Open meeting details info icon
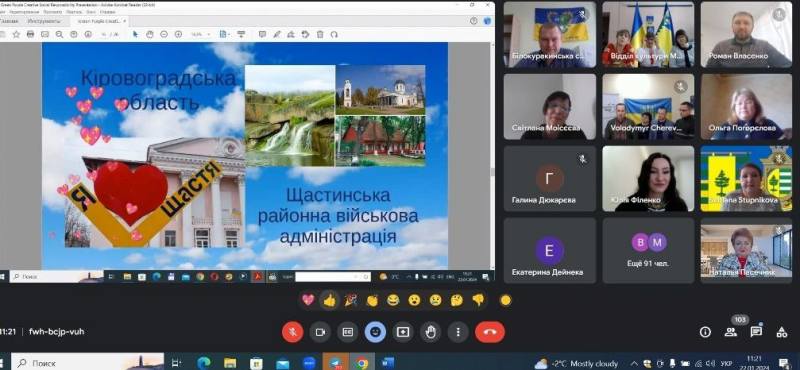The image size is (800, 370). click(705, 332)
